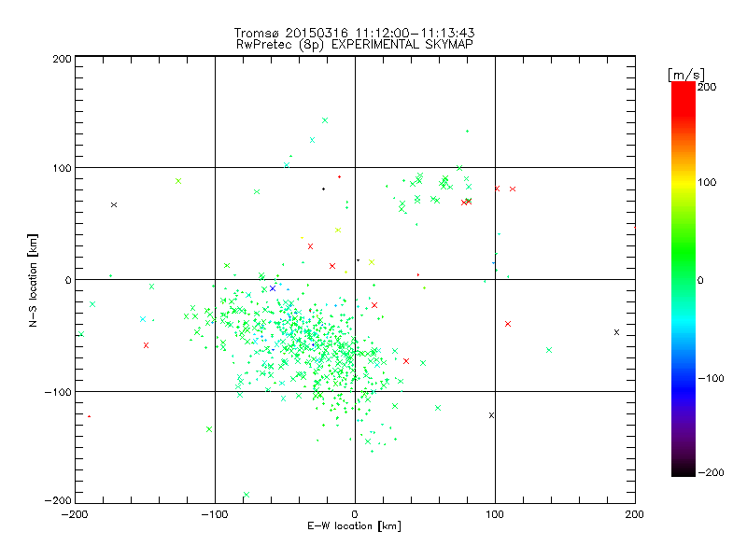
Task: Click the y-axis tick label '100'
Action: point(62,168)
